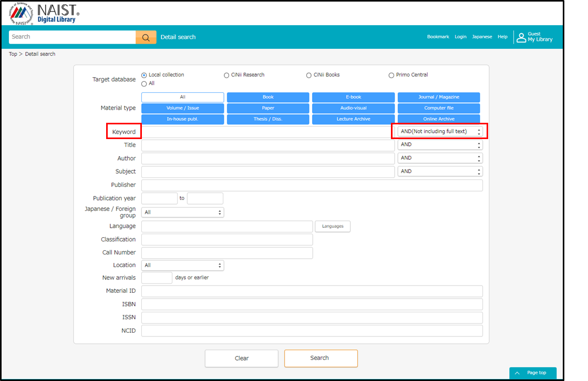Open the Subject AND operator dropdown
Image resolution: width=588 pixels, height=381 pixels.
click(440, 172)
